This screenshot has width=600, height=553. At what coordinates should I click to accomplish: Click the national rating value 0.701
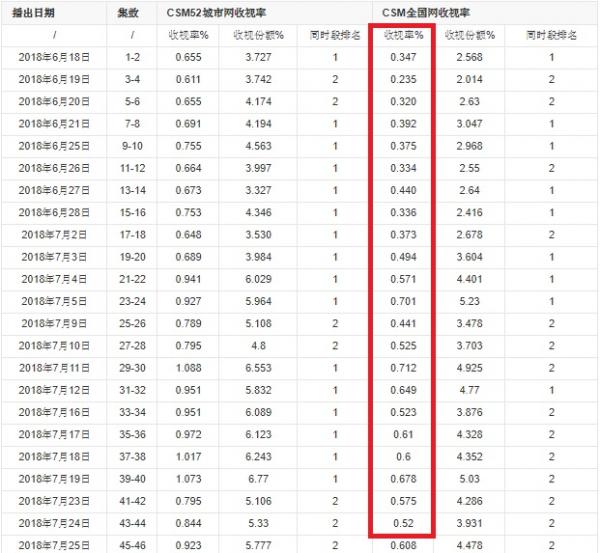point(403,302)
